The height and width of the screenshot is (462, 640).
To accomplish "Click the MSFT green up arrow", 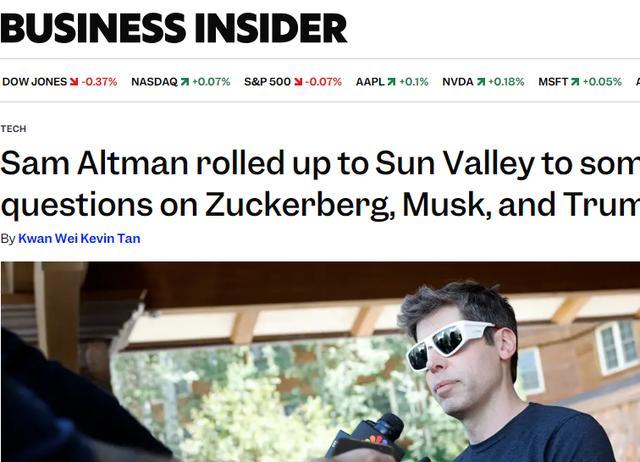I will 575,82.
